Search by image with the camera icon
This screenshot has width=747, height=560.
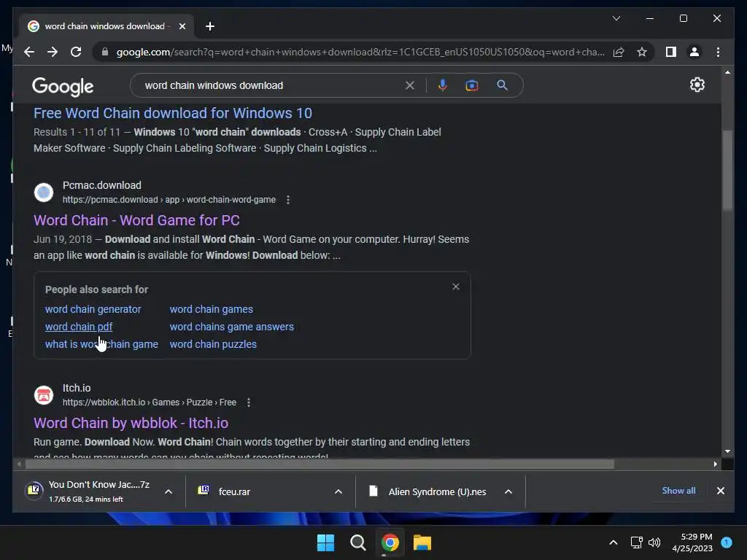472,85
